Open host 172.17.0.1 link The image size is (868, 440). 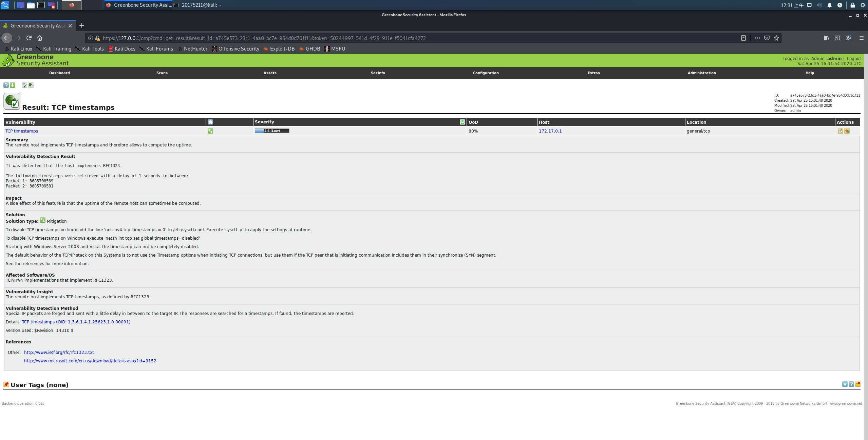[550, 131]
